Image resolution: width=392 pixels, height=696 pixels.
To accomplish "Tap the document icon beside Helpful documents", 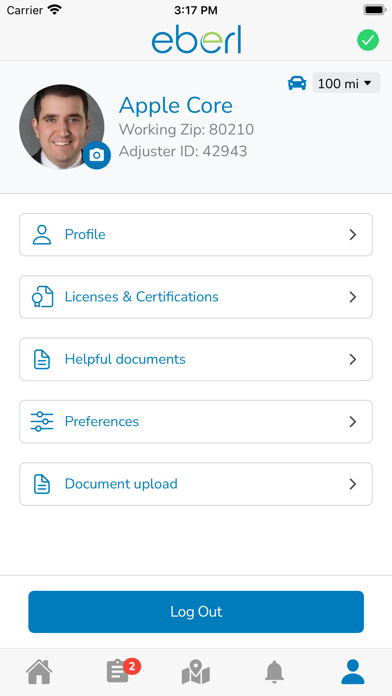I will (x=42, y=359).
